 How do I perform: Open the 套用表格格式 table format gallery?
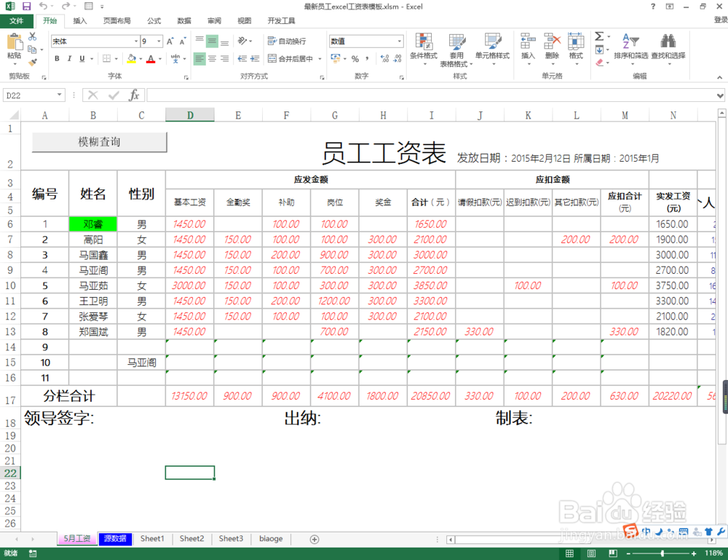point(456,51)
